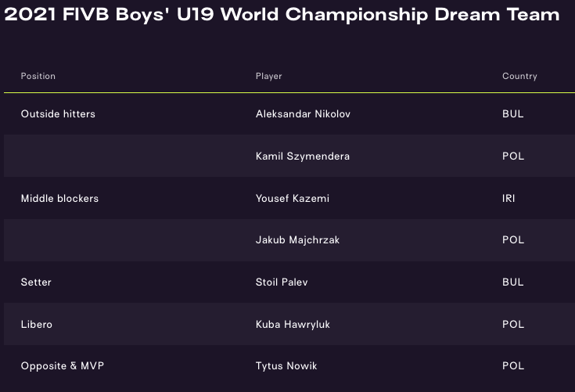Click the Country column header

click(519, 76)
